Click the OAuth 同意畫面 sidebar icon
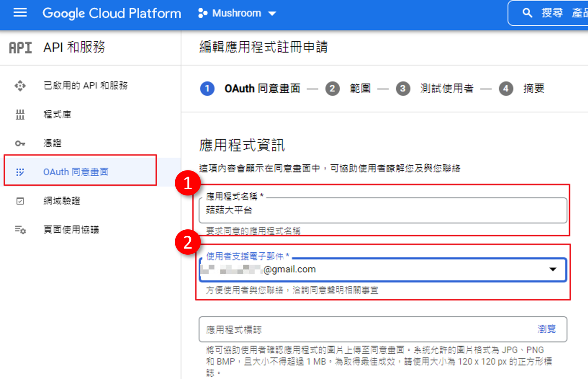The image size is (588, 379). [20, 172]
